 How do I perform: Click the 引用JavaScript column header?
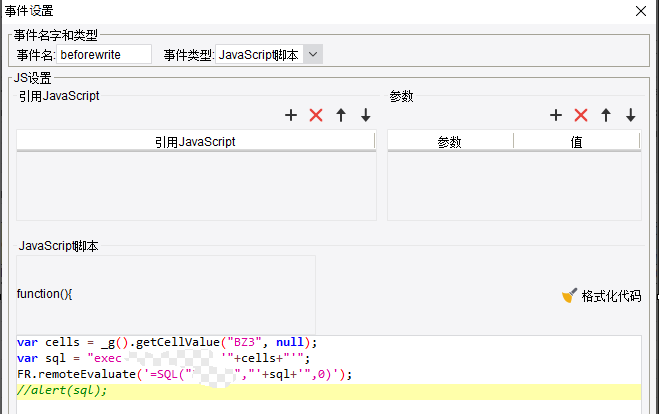[x=195, y=142]
